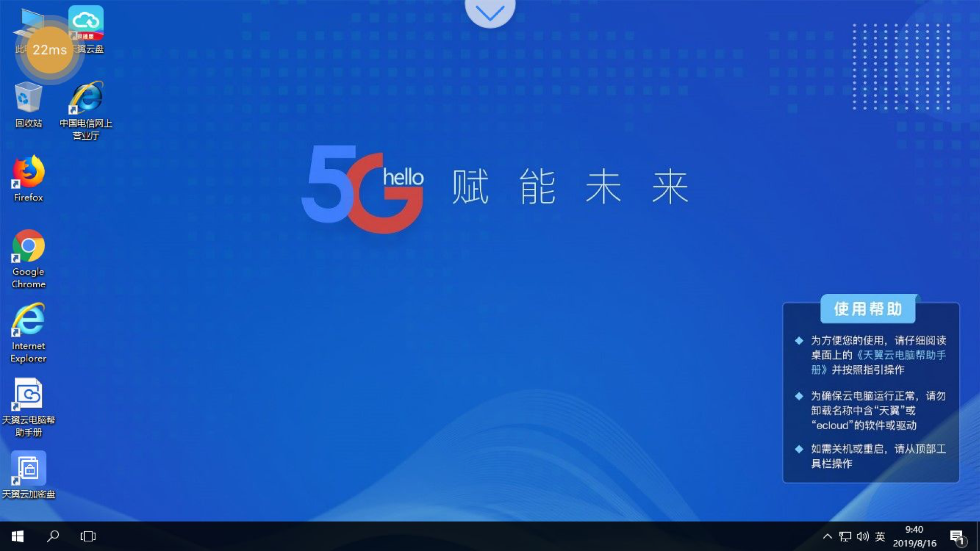Click 使用帮助 help panel title
The height and width of the screenshot is (551, 980).
868,308
